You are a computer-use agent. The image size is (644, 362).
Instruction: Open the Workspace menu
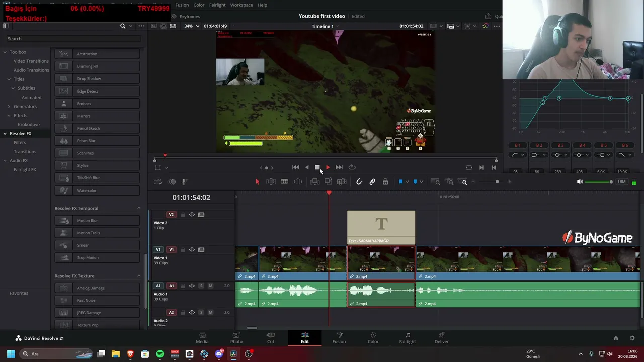point(242,5)
